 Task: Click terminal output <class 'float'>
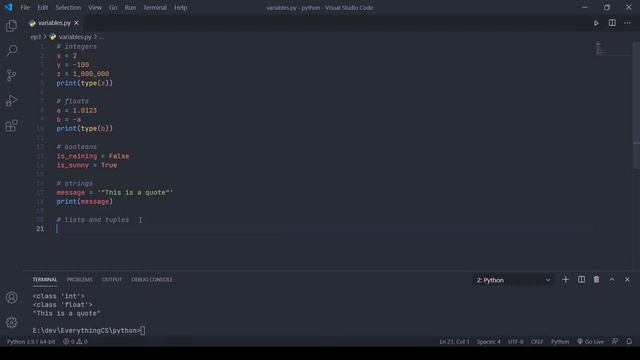pos(62,305)
